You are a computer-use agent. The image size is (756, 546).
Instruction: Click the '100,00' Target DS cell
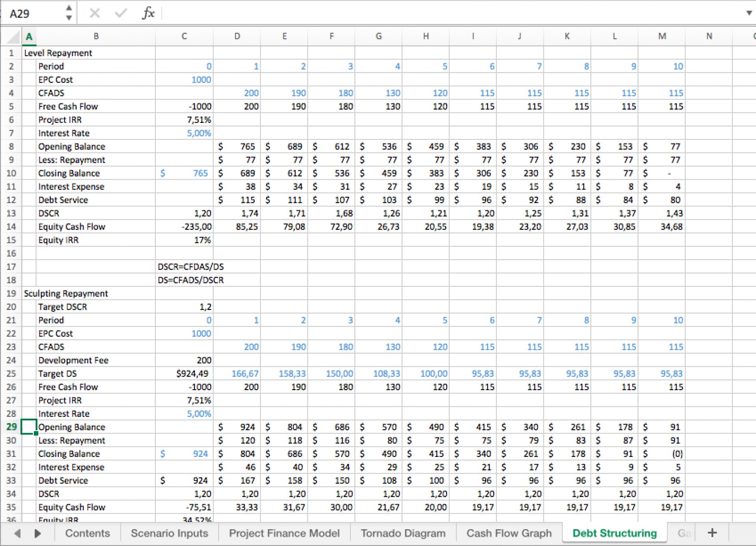[426, 373]
